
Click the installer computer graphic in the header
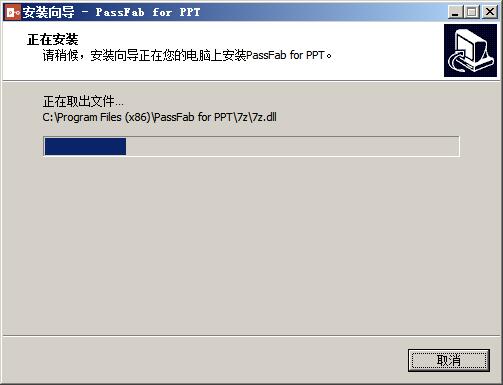470,50
